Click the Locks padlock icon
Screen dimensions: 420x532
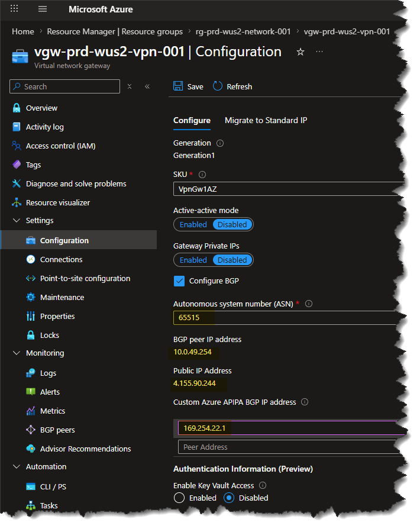click(x=31, y=335)
